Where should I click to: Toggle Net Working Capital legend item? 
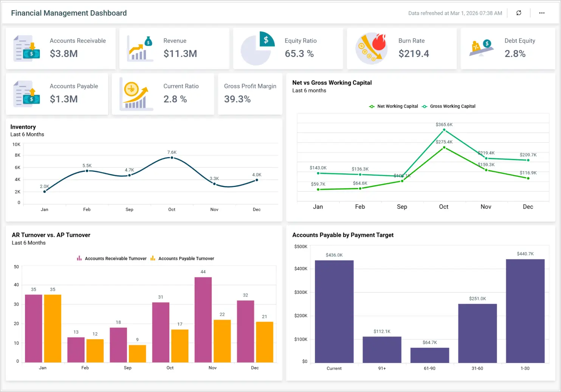[394, 106]
